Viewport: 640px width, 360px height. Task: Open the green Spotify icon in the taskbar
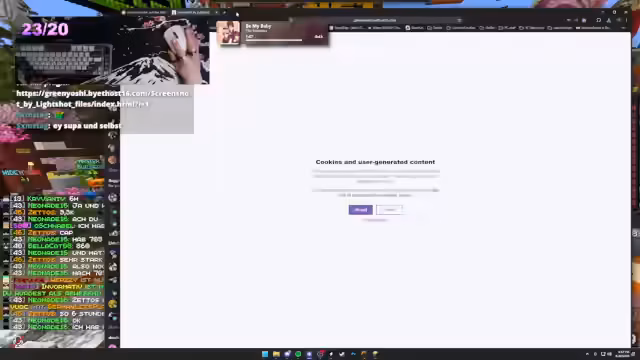(298, 354)
